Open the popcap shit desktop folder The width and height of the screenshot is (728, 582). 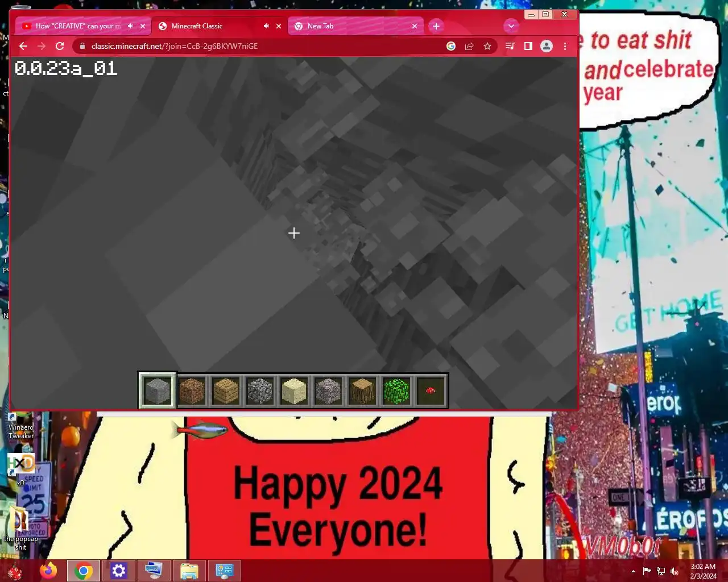click(20, 529)
